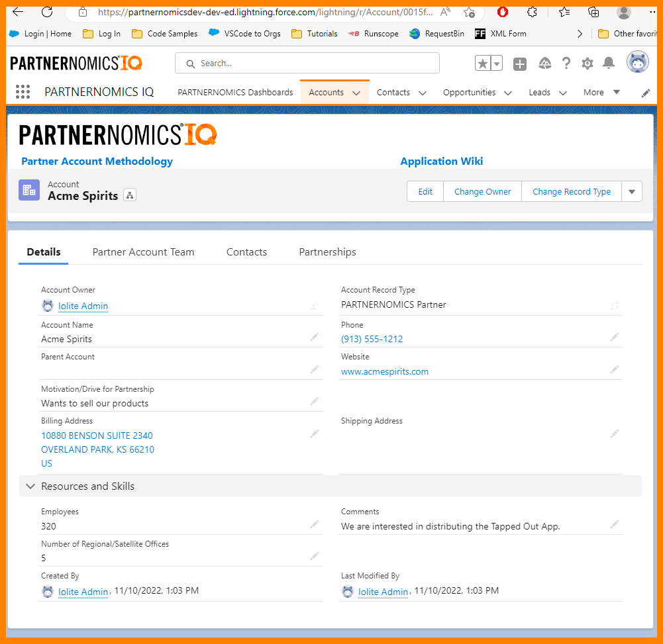This screenshot has width=663, height=644.
Task: Show more record actions dropdown arrow
Action: (632, 191)
